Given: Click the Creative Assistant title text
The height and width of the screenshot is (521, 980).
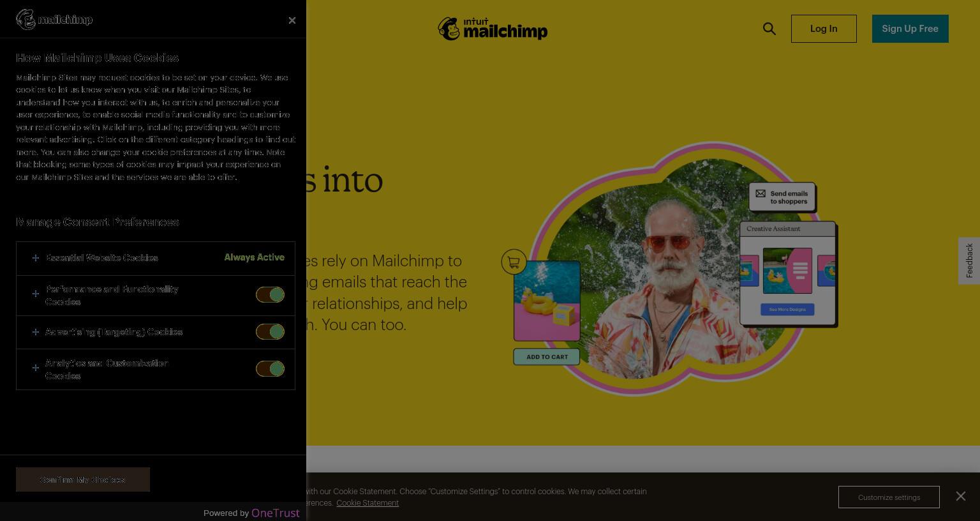Looking at the screenshot, I should click(773, 229).
